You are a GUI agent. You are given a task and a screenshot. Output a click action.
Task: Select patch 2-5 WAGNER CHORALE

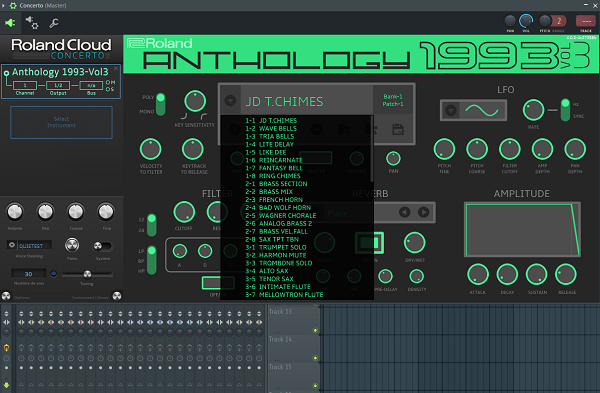[x=281, y=215]
